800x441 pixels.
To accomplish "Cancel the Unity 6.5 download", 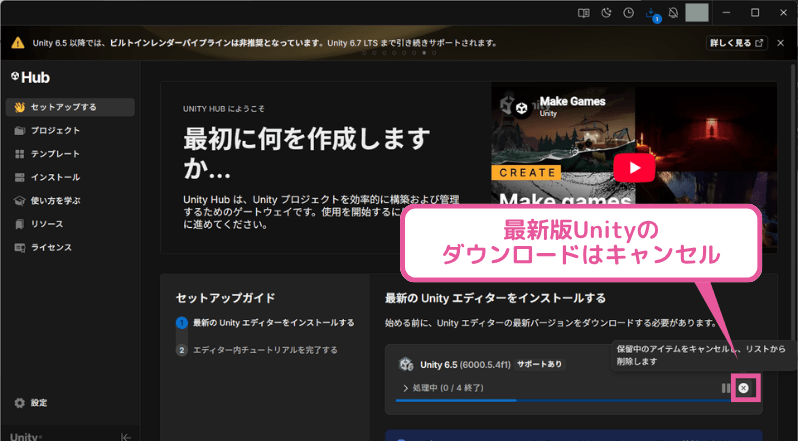I will [x=744, y=388].
